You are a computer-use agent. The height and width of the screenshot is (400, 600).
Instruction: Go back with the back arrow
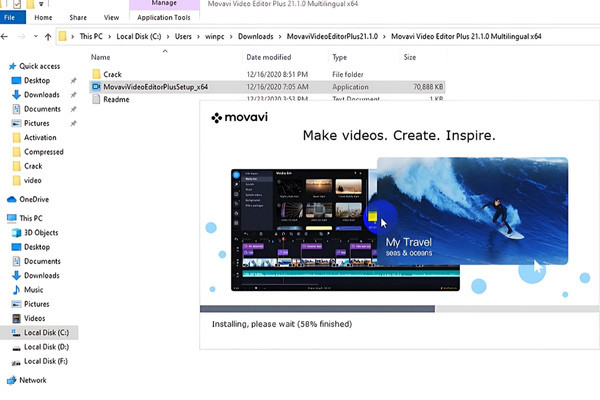(5, 37)
